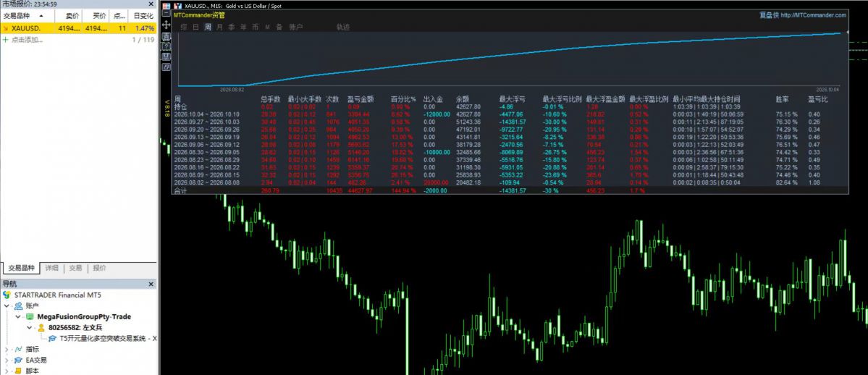868x375 pixels.
Task: Click the 最大浮亏比例 column header
Action: pos(562,99)
